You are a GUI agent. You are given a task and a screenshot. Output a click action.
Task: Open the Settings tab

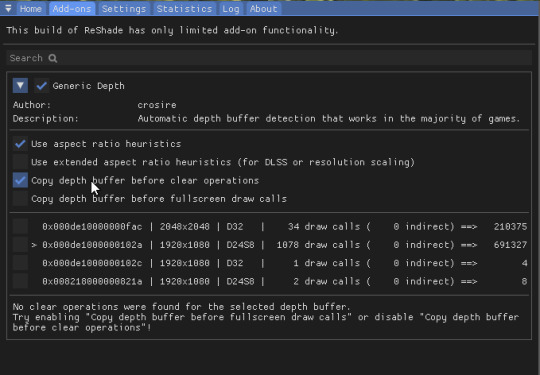pos(124,9)
